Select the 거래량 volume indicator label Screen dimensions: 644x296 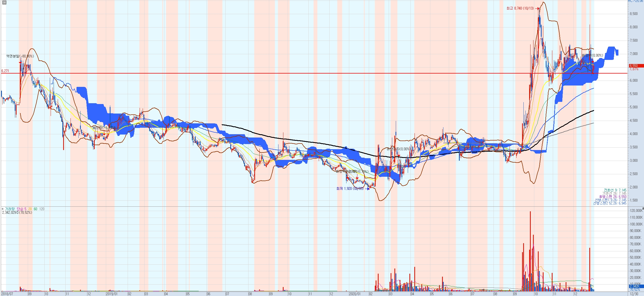tap(10, 209)
